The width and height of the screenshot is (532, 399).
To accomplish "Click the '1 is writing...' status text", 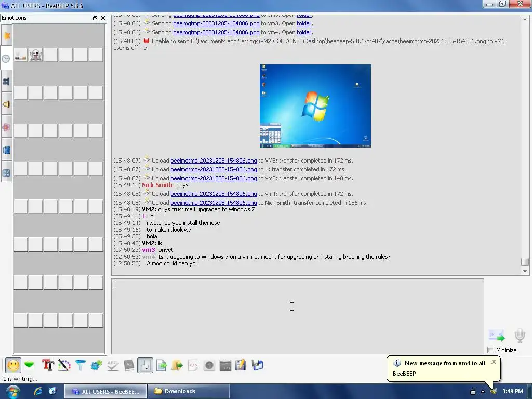I will coord(20,379).
